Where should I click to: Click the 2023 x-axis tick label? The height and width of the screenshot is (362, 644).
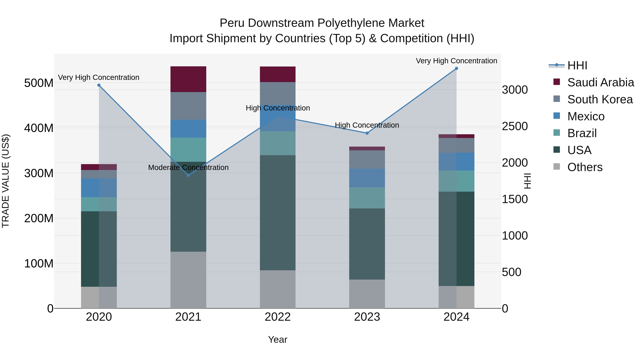(x=367, y=317)
